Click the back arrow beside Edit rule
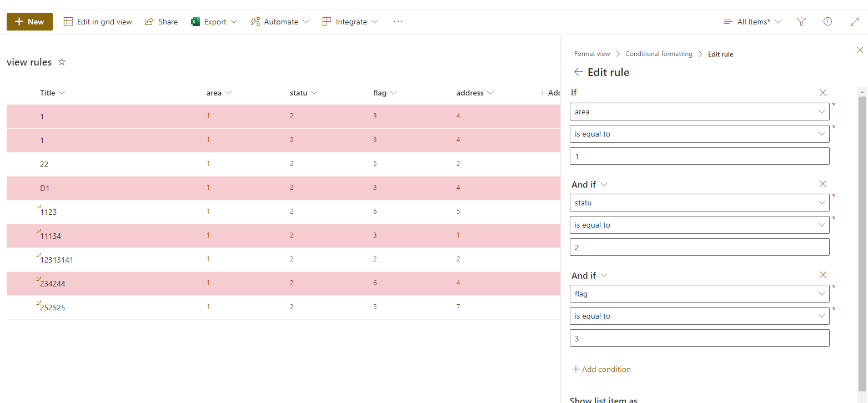Image resolution: width=868 pixels, height=403 pixels. click(579, 72)
